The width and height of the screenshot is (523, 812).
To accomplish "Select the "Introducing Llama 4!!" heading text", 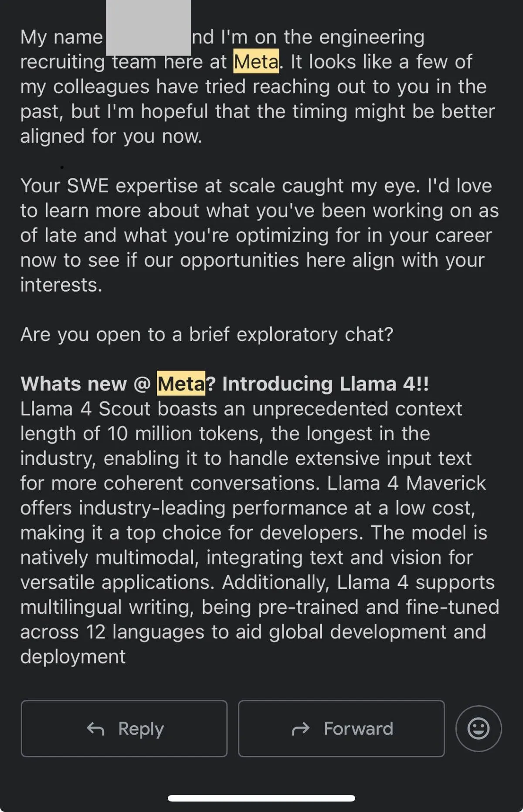I will [x=325, y=384].
